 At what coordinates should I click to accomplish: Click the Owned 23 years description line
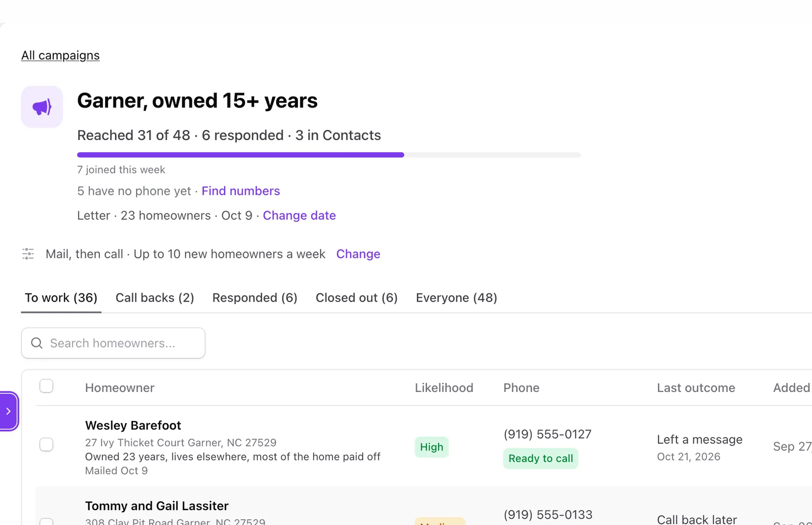[x=232, y=457]
